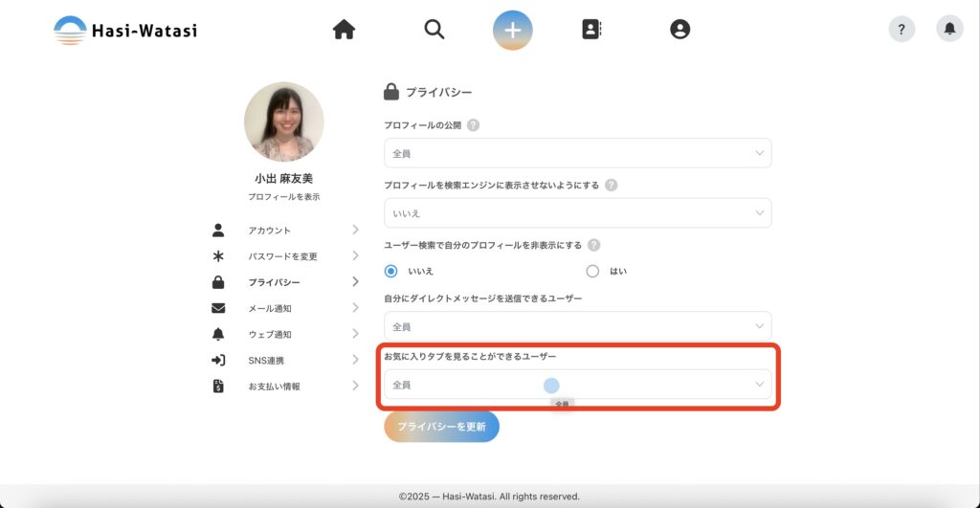Viewport: 980px width, 508px height.
Task: Select the いいえ radio button
Action: [x=390, y=271]
